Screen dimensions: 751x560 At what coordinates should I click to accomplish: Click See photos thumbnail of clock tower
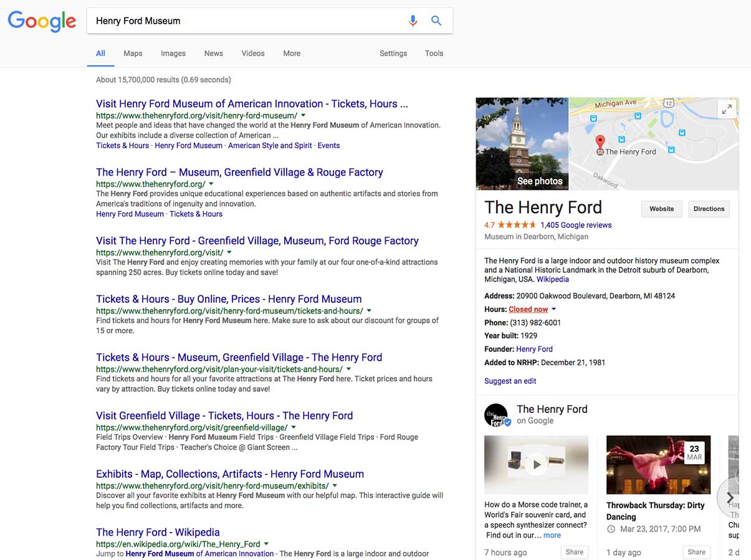(x=522, y=143)
